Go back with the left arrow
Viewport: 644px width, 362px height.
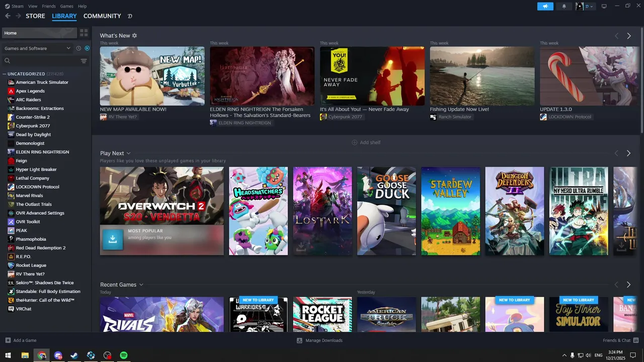point(8,16)
